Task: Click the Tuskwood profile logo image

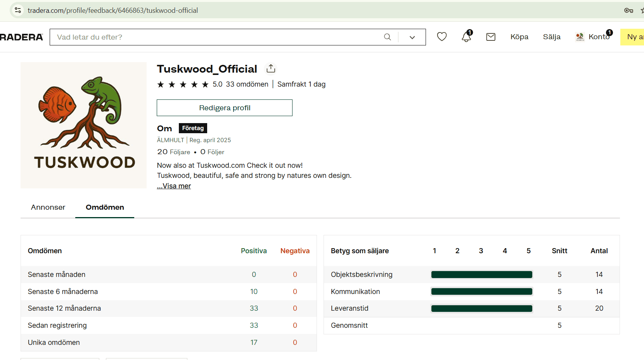Action: [83, 125]
